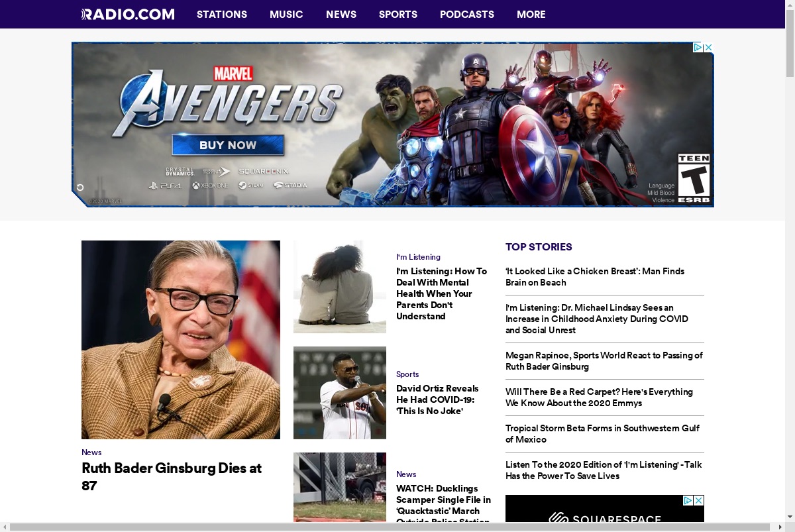
Task: Open the News menu
Action: pos(341,14)
